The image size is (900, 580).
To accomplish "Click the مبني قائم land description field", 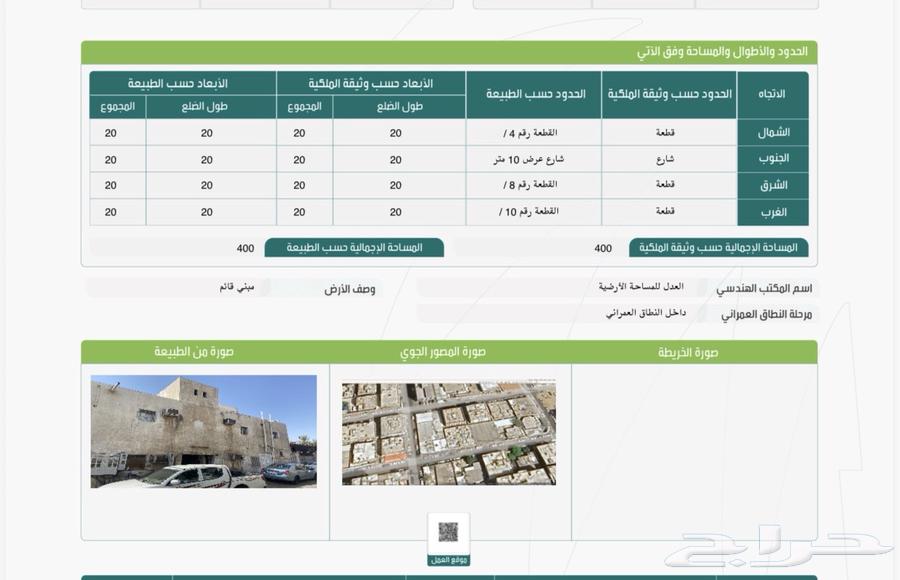I will click(237, 287).
